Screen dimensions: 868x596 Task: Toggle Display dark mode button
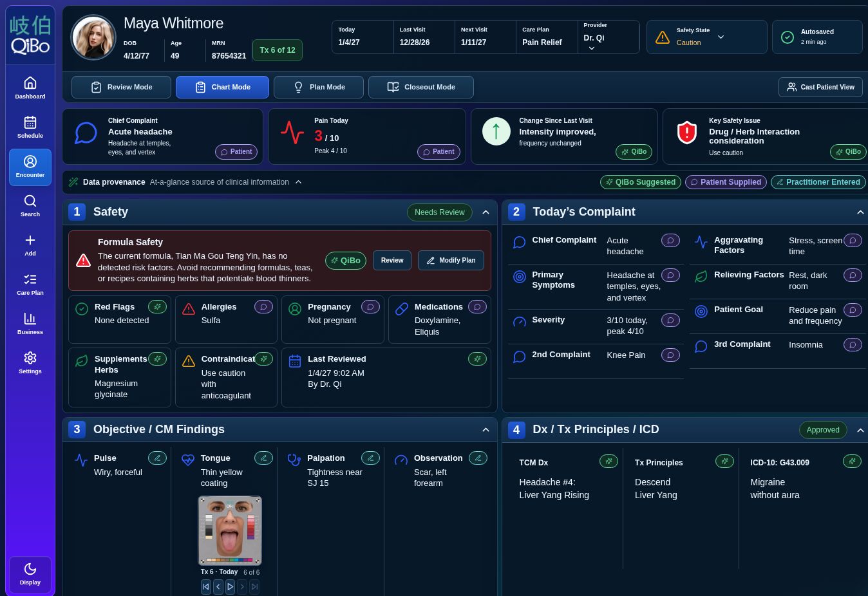coord(30,574)
